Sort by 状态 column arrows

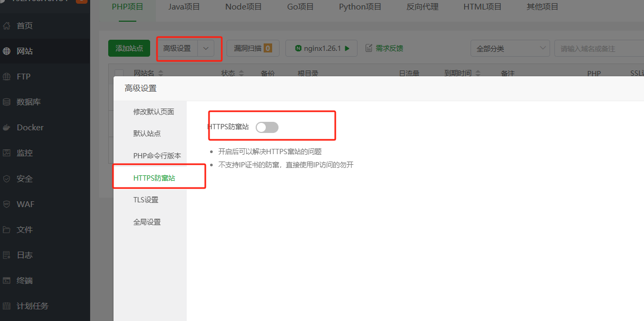click(x=241, y=74)
